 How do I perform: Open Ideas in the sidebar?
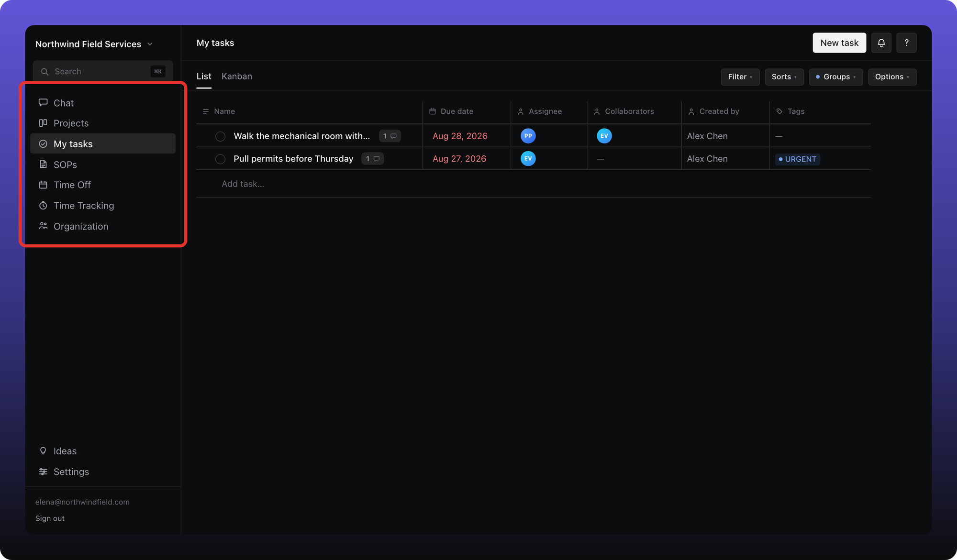click(x=103, y=451)
